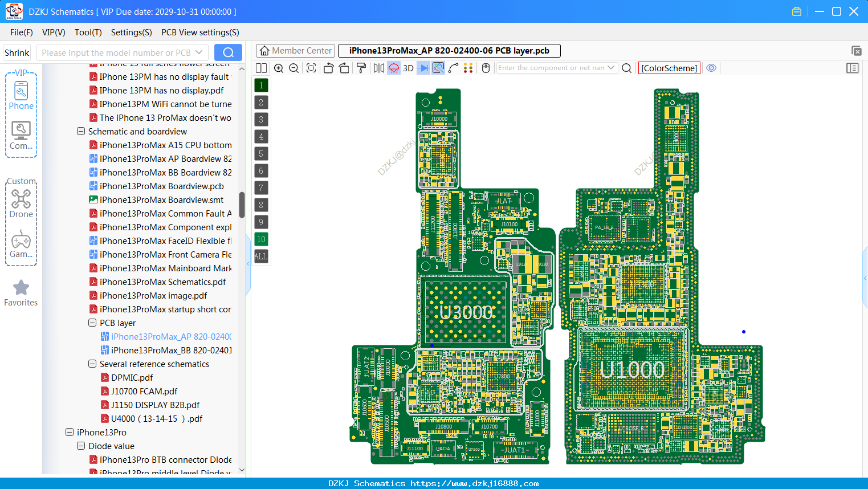The height and width of the screenshot is (489, 868).
Task: Select U1000 chip on the board
Action: pyautogui.click(x=632, y=369)
